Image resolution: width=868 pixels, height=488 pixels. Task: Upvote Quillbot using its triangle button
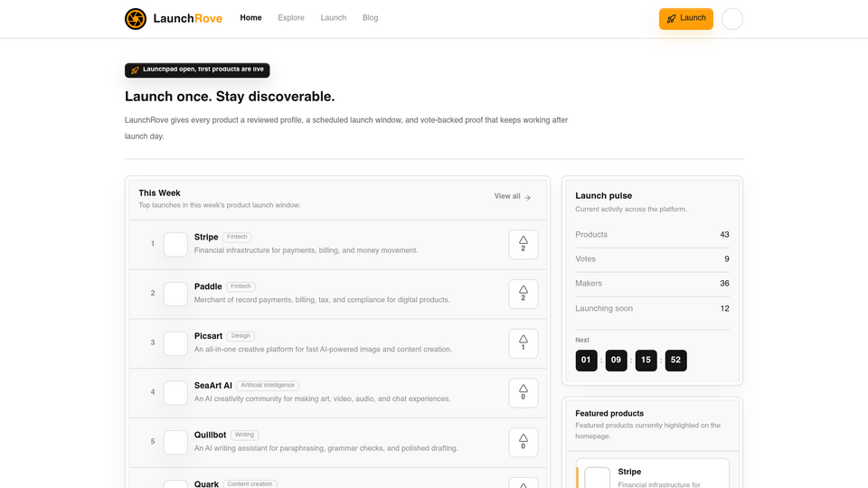pos(524,443)
